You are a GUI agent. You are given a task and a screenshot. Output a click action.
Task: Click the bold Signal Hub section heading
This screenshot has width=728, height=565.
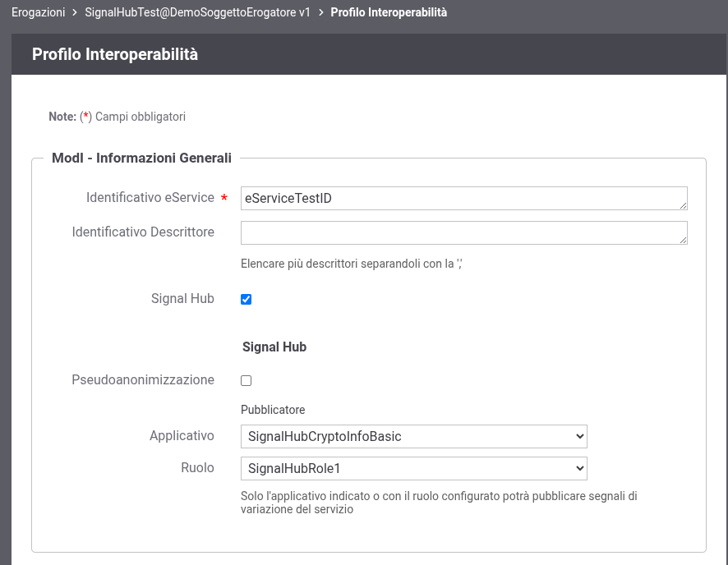click(x=274, y=347)
